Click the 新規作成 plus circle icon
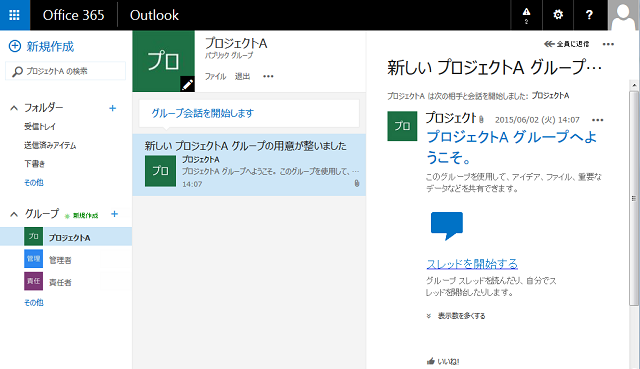The image size is (640, 369). pos(15,46)
